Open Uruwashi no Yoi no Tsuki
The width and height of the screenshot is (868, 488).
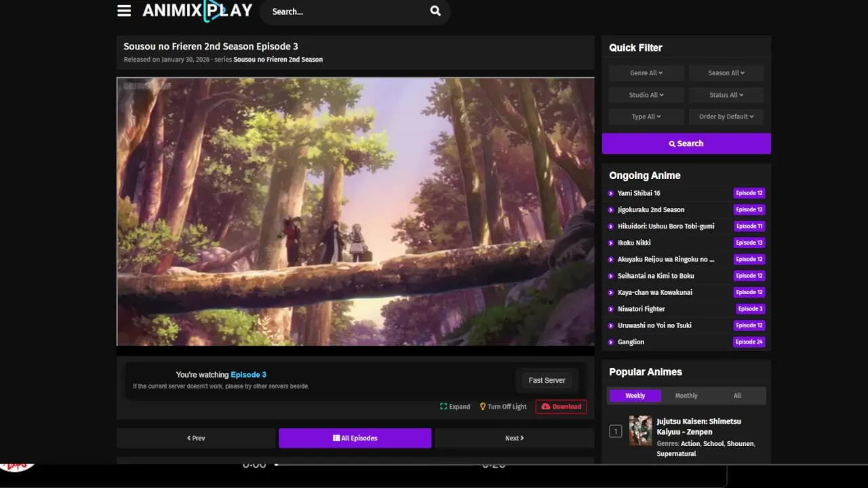point(654,325)
